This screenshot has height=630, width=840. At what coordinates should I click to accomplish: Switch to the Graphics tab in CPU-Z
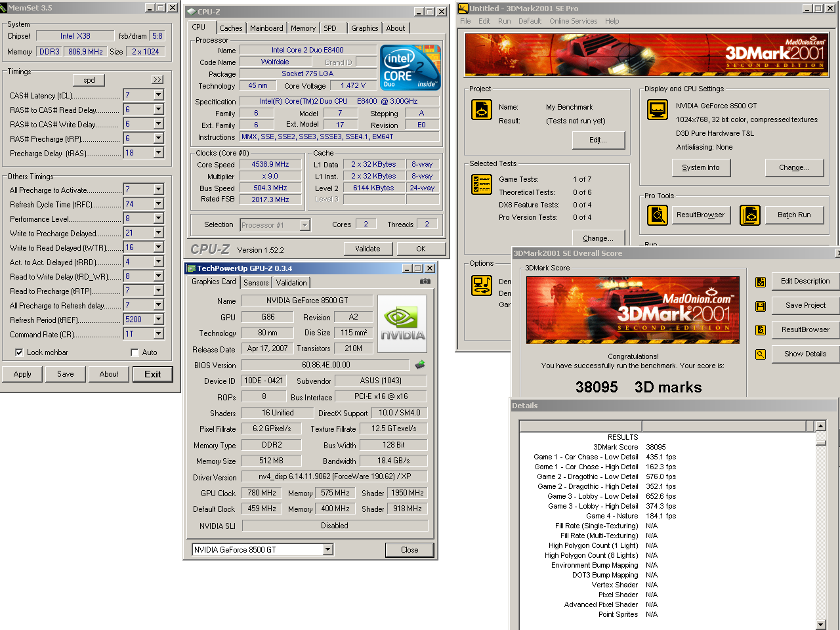[x=365, y=28]
